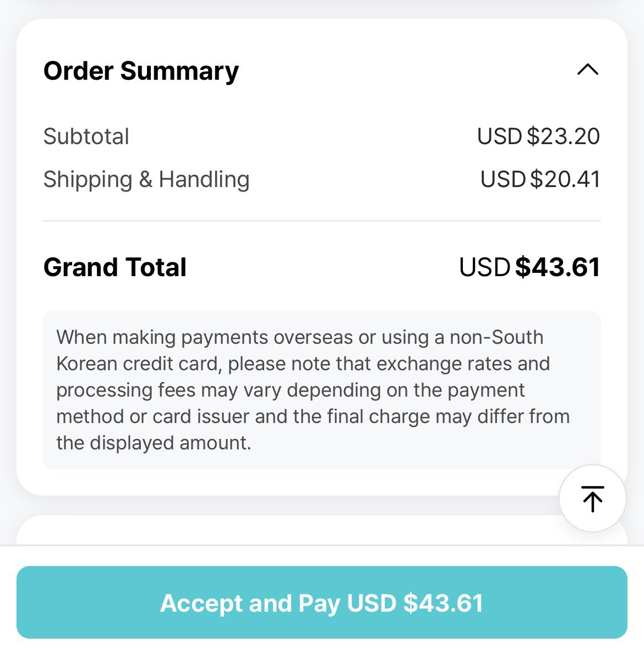This screenshot has height=648, width=644.
Task: Click the Shipping & Handling label
Action: pos(146,180)
